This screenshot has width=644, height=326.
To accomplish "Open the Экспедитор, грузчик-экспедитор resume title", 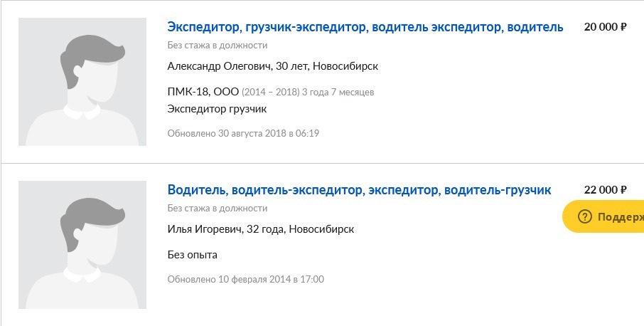I will pyautogui.click(x=365, y=27).
